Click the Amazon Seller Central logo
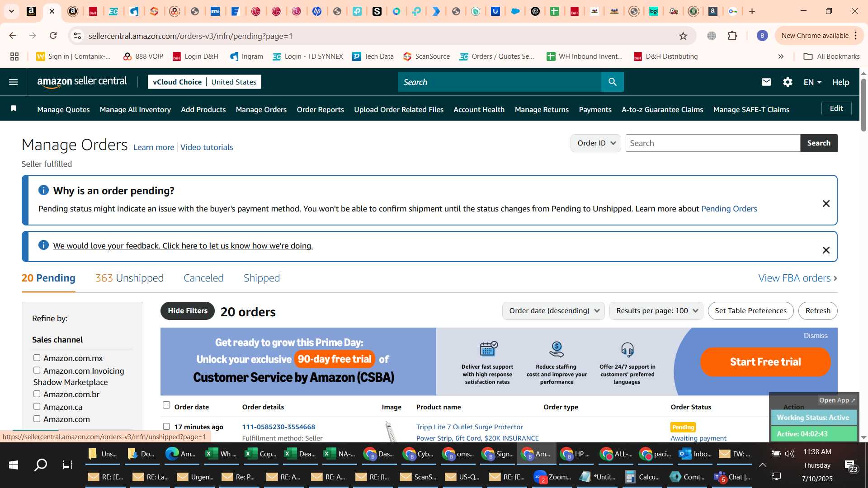 (x=82, y=82)
